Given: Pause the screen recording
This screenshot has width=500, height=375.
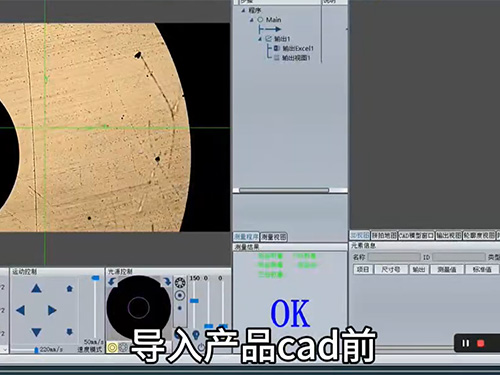Looking at the screenshot, I should click(465, 343).
